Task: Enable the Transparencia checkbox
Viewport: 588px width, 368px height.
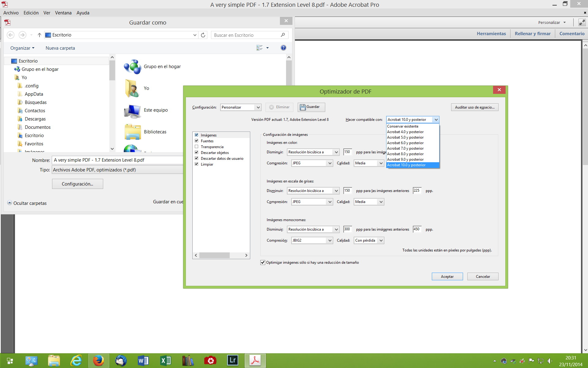Action: 197,147
